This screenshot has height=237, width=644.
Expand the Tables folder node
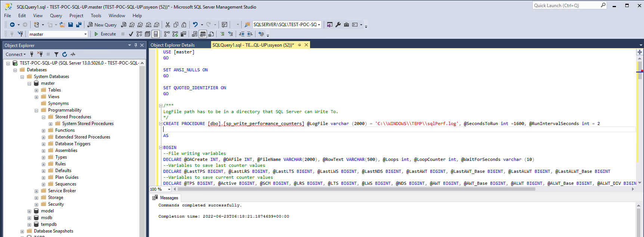[36, 90]
